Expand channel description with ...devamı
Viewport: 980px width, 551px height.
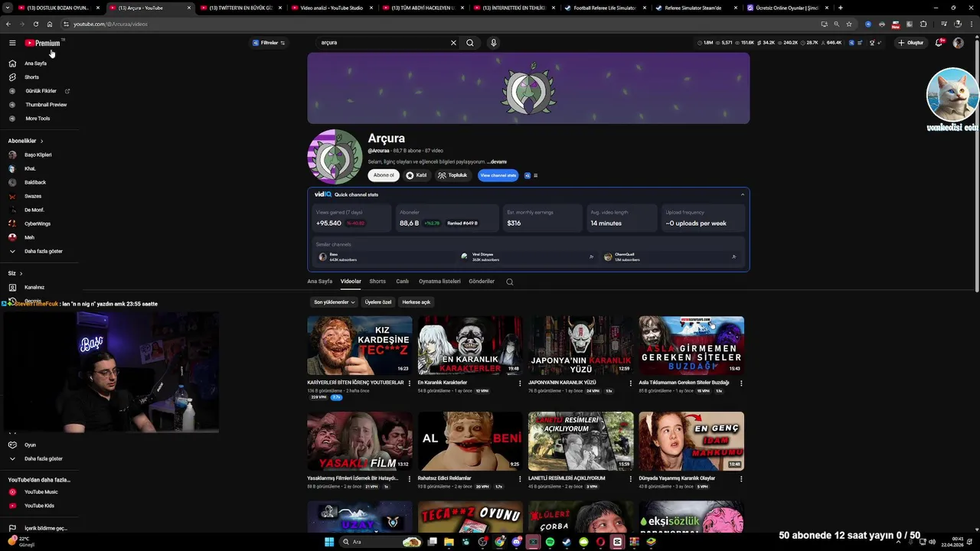(497, 161)
